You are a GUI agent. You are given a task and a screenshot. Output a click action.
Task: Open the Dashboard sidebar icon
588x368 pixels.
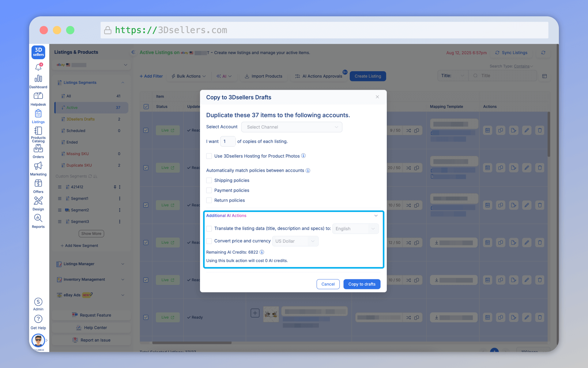[x=38, y=79]
